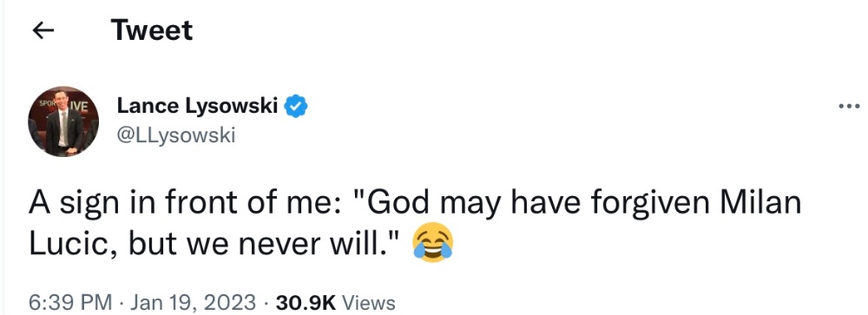Open the three-dot more options menu
Viewport: 868px width, 315px height.
[849, 105]
